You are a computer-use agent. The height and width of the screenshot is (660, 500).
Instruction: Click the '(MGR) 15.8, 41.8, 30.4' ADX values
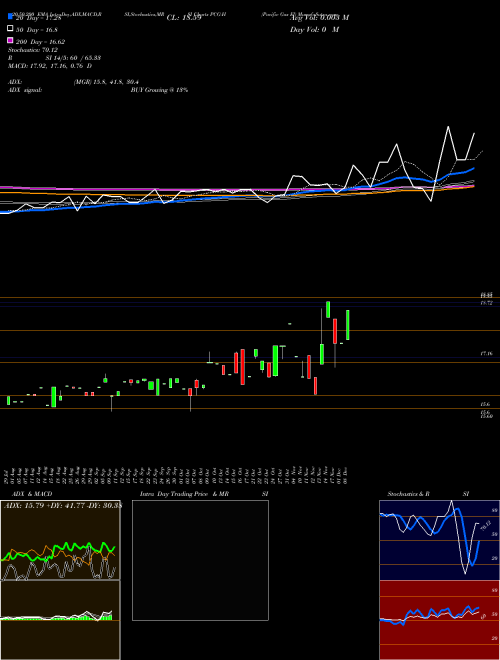(106, 82)
